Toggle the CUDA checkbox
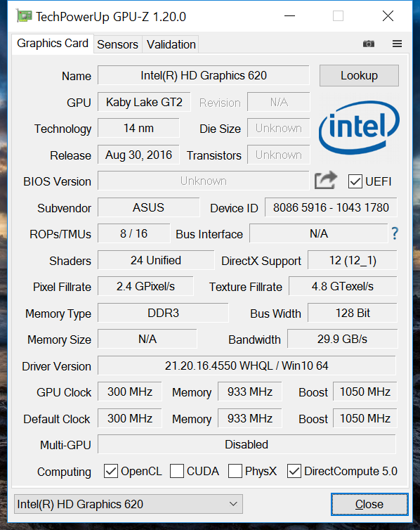 tap(176, 471)
